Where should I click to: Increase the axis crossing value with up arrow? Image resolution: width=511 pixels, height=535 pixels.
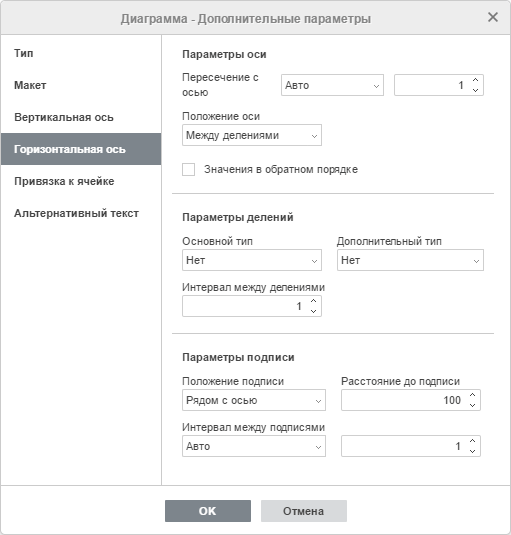(475, 80)
